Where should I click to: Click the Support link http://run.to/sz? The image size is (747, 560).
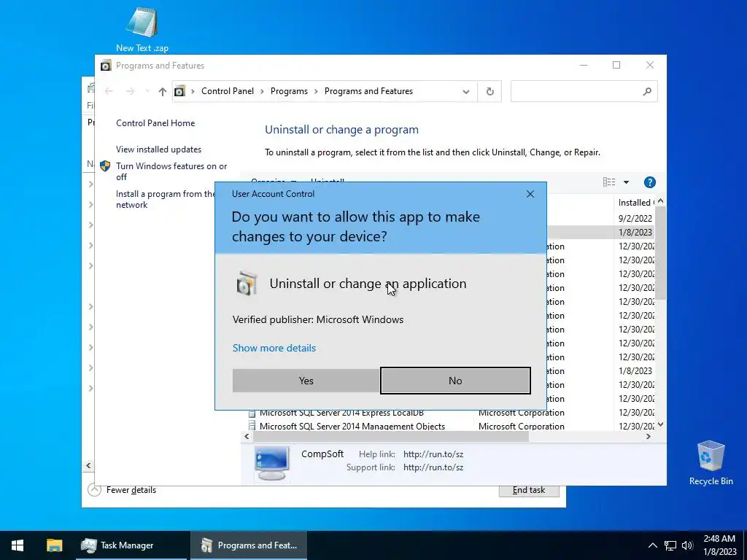pos(433,467)
